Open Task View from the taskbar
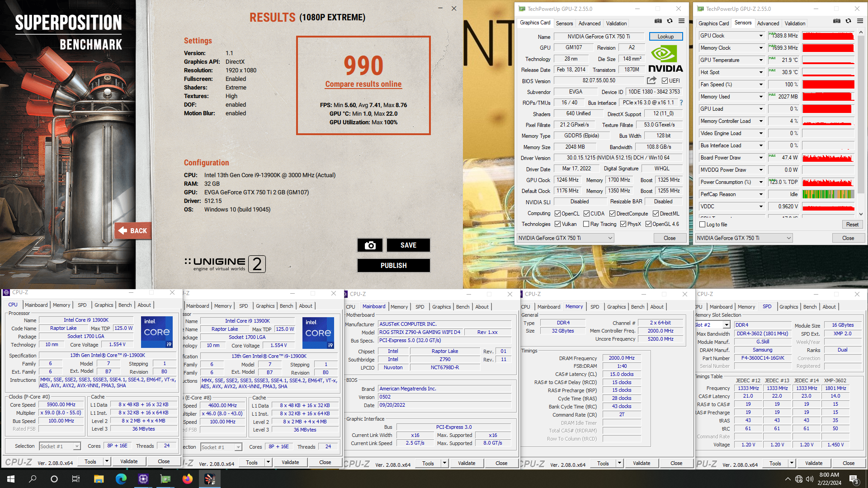The height and width of the screenshot is (488, 868). pos(76,479)
